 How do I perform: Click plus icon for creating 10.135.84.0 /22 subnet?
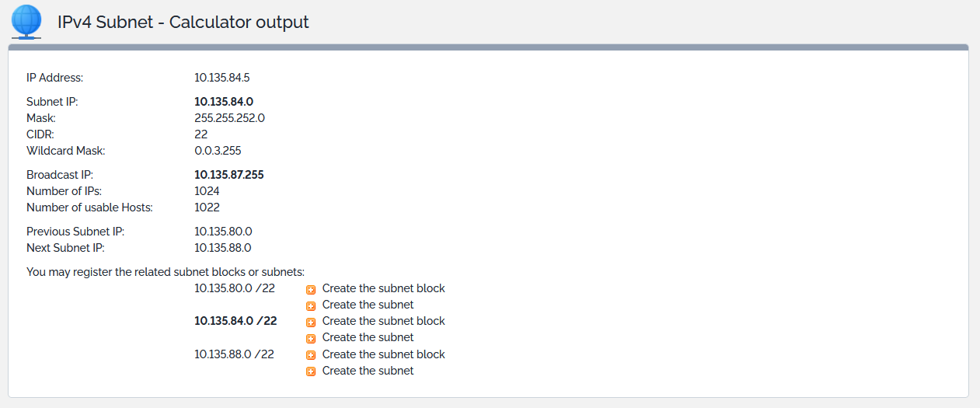pyautogui.click(x=311, y=338)
